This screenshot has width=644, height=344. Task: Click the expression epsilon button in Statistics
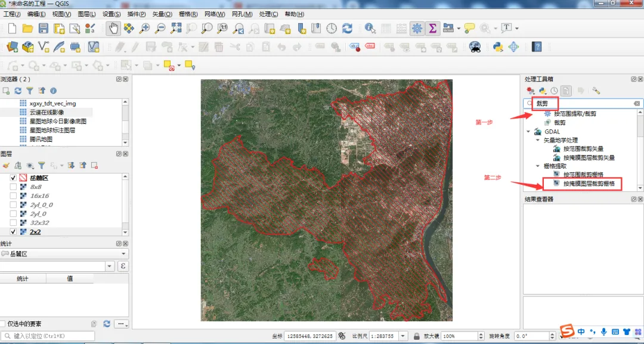click(123, 266)
